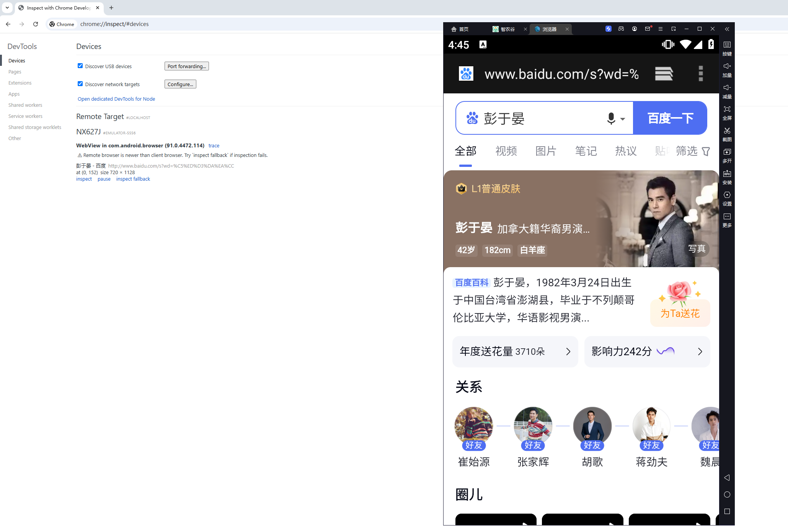Select Pages in DevTools sidebar
788x532 pixels.
[15, 72]
